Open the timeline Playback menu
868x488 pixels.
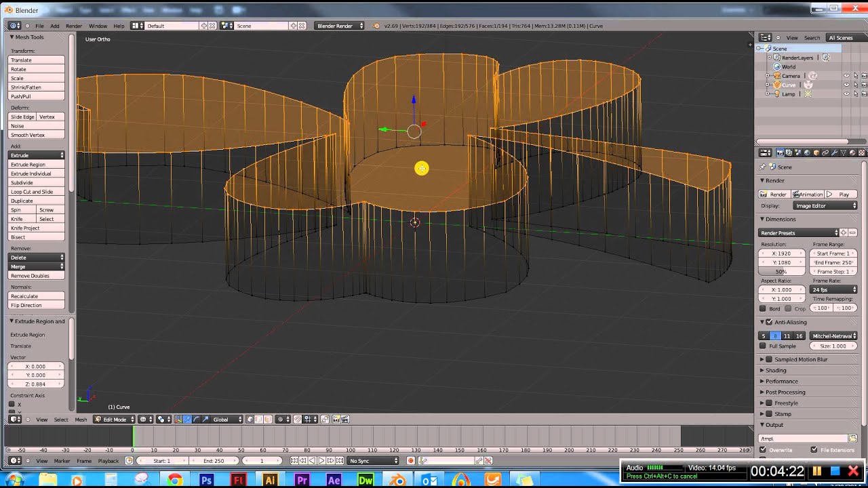click(108, 461)
